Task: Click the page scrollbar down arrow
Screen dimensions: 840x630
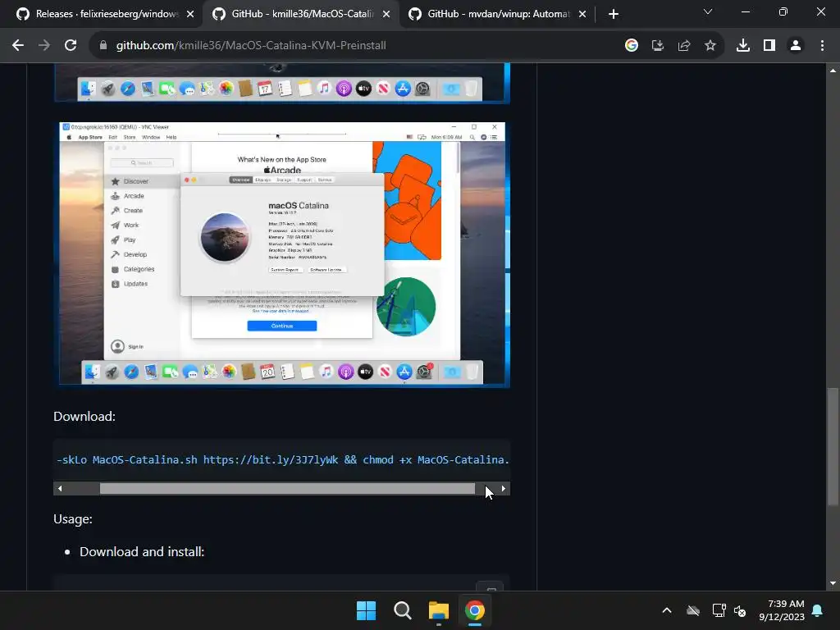Action: click(x=833, y=583)
